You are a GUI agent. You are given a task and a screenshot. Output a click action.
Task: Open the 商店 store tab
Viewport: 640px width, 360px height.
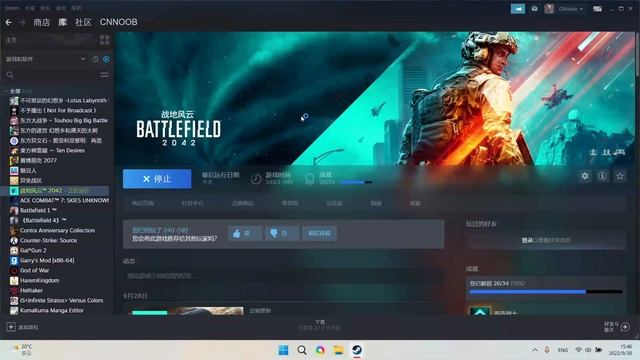click(x=41, y=22)
